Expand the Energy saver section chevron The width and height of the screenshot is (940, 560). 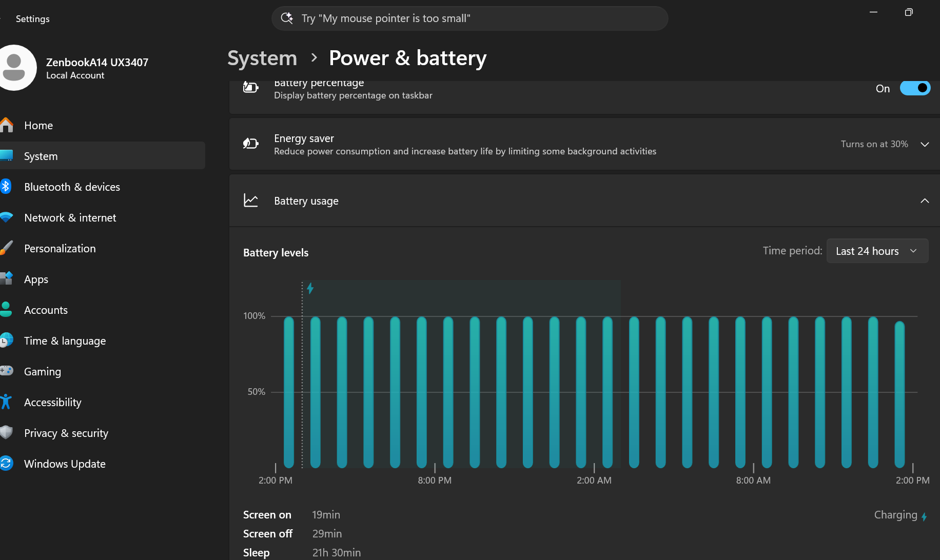tap(925, 145)
